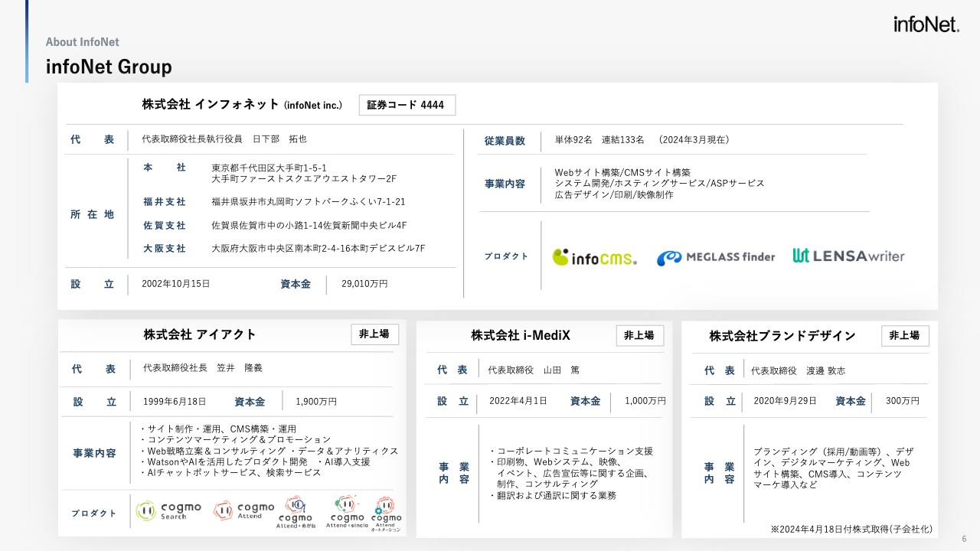Image resolution: width=980 pixels, height=551 pixels.
Task: Click the 非上場 badge for 株式会社 i-MediX
Action: (640, 335)
